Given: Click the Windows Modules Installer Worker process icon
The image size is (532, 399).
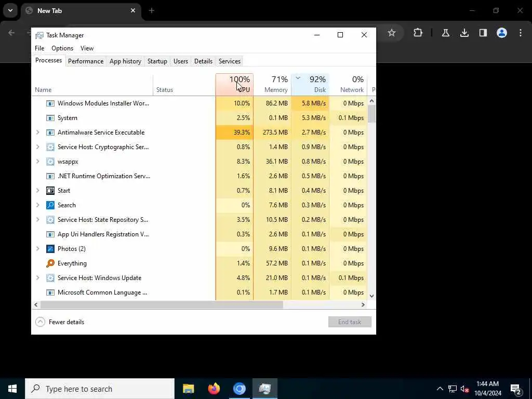Looking at the screenshot, I should pos(50,103).
